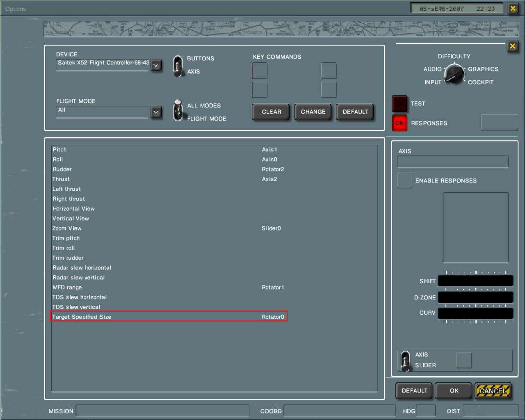Viewport: 525px width, 420px height.
Task: Turn off the RESPONSES ON button
Action: click(x=399, y=123)
